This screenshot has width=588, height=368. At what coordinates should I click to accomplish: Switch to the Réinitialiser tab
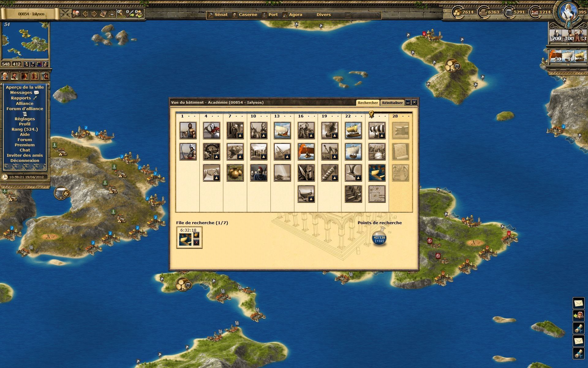coord(392,103)
